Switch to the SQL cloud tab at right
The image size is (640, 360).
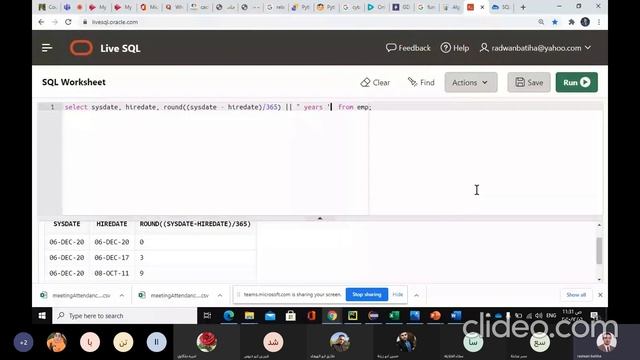click(x=500, y=7)
